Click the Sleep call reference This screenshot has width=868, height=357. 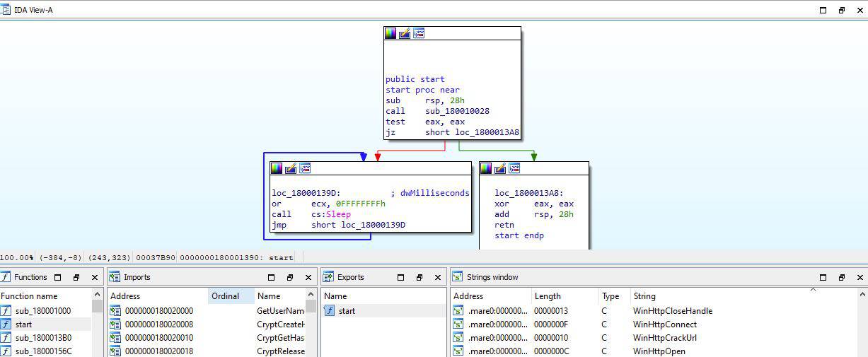click(x=338, y=214)
